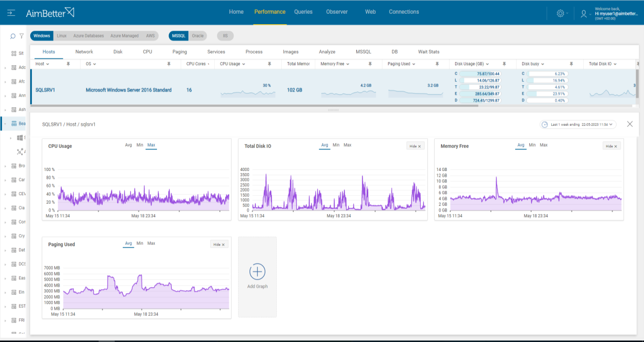
Task: Switch to the Analyze tab
Action: coord(327,52)
